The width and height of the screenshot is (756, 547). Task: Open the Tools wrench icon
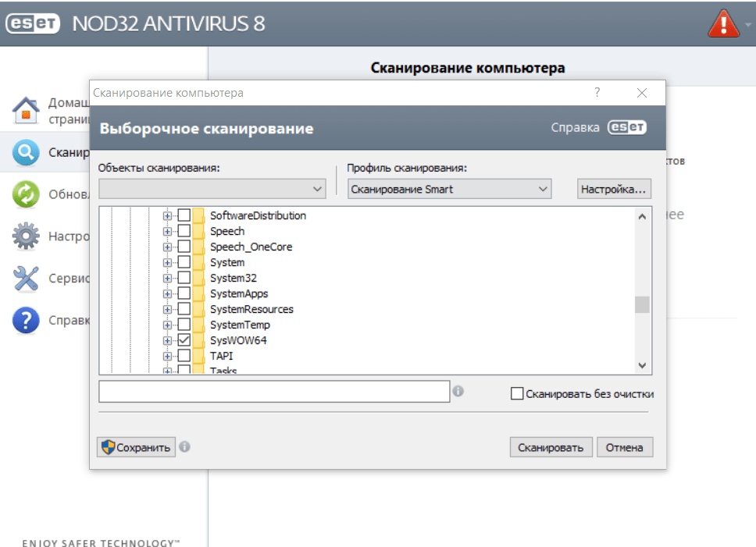(26, 279)
